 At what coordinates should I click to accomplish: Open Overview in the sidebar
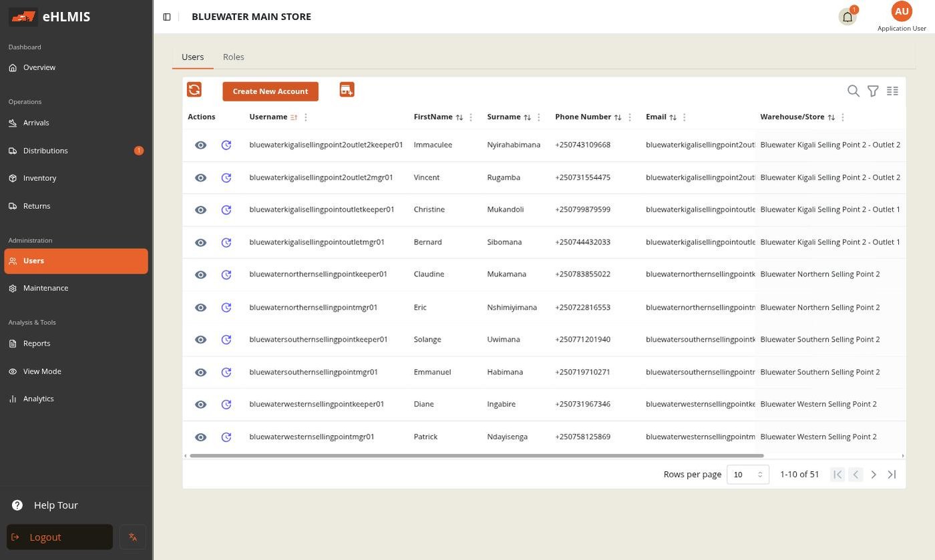click(76, 67)
